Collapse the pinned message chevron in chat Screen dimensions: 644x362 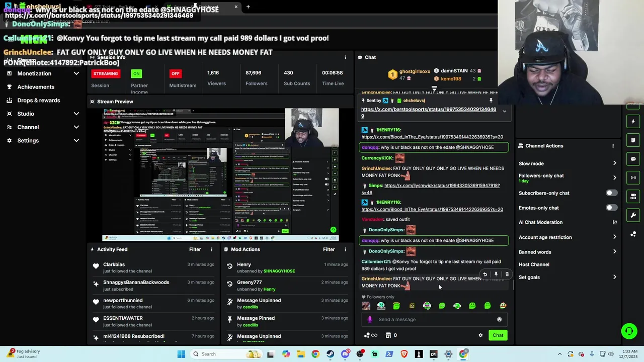pyautogui.click(x=504, y=112)
